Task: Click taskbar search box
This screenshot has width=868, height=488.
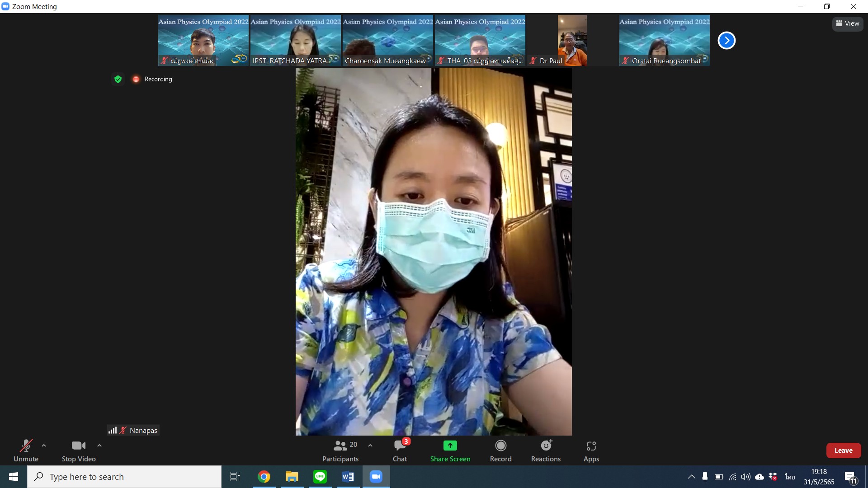Action: pos(124,477)
